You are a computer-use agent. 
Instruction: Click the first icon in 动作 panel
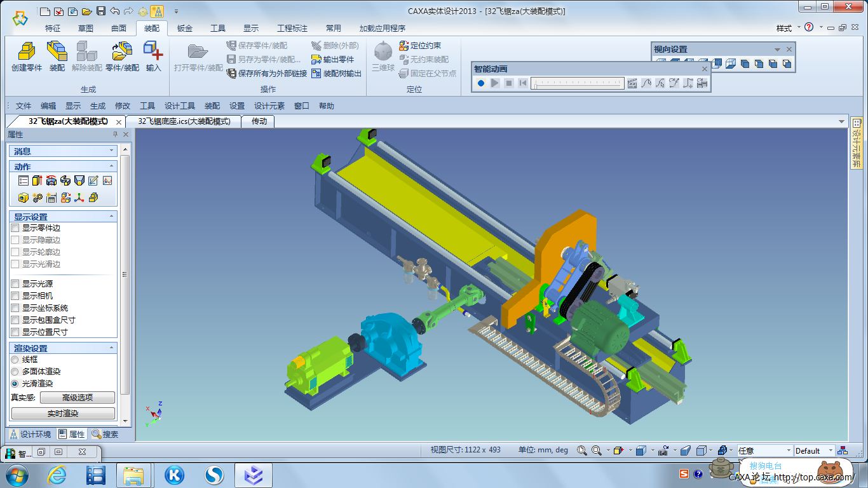(24, 180)
